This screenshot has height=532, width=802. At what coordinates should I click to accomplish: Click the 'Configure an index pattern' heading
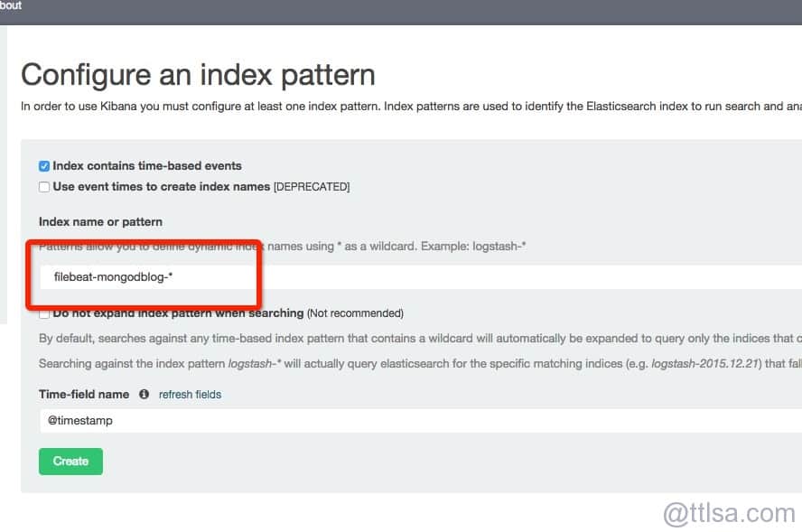click(x=198, y=74)
